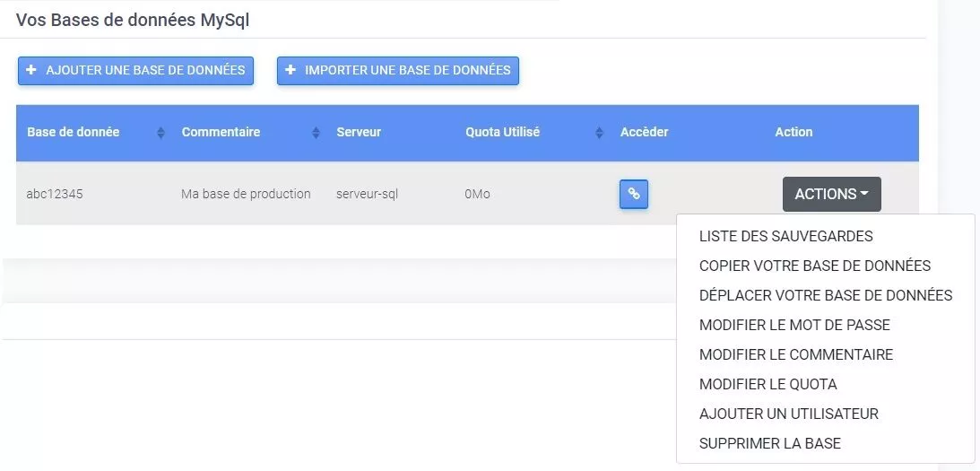Sort by Commentaire column arrows
Viewport: 980px width, 471px height.
click(316, 133)
